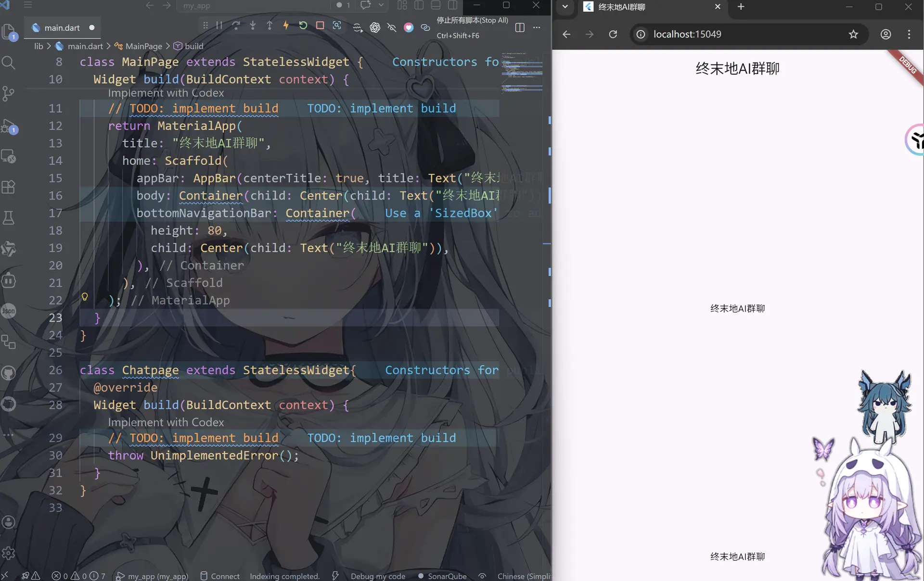The width and height of the screenshot is (924, 581).
Task: Click "Implement with Codex" above line 29
Action: click(166, 422)
